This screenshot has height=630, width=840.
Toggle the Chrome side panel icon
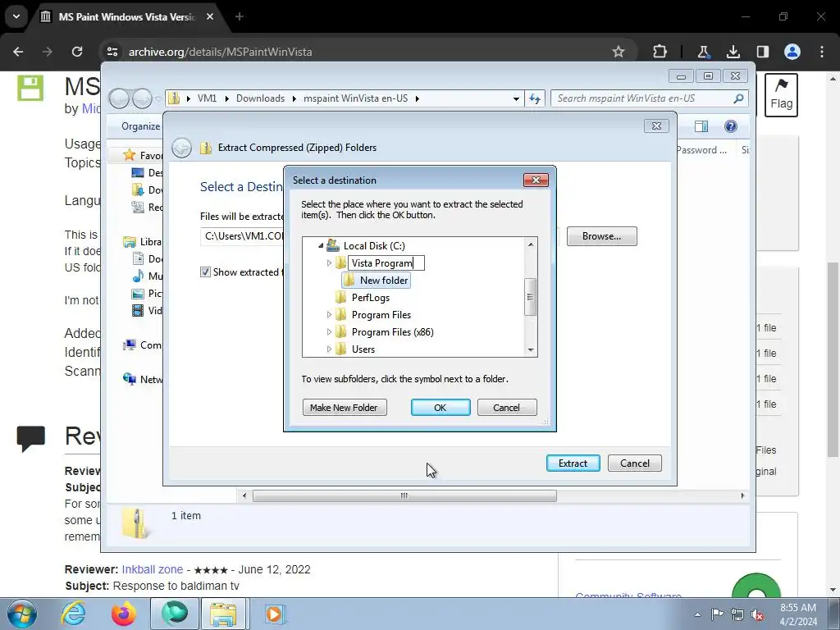(x=763, y=52)
